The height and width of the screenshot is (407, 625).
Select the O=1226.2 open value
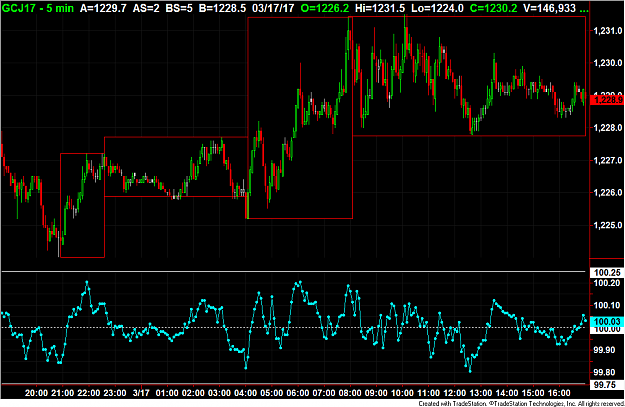pos(324,8)
